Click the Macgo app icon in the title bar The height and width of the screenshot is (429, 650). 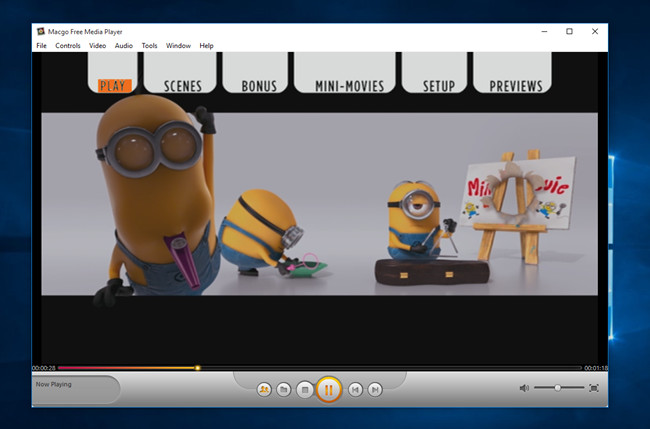pos(40,32)
